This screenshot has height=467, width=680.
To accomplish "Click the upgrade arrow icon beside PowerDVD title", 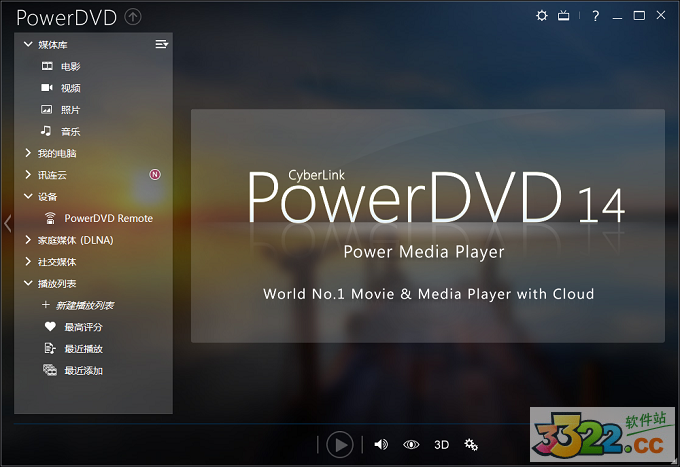I will pos(133,17).
